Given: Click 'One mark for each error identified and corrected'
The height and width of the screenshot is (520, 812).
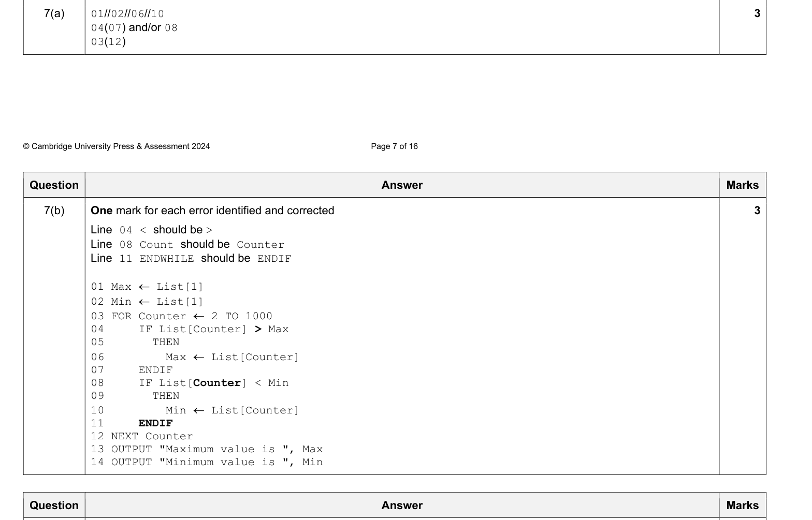Looking at the screenshot, I should coord(212,211).
